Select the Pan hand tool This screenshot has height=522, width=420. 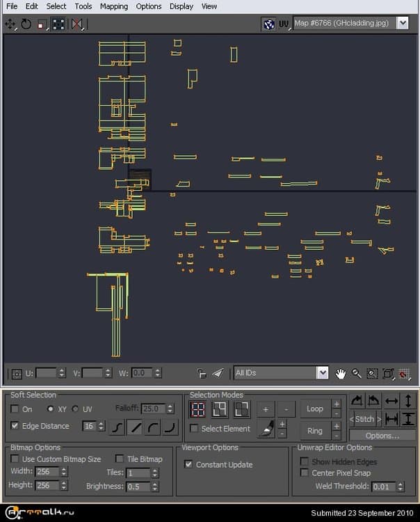[341, 374]
